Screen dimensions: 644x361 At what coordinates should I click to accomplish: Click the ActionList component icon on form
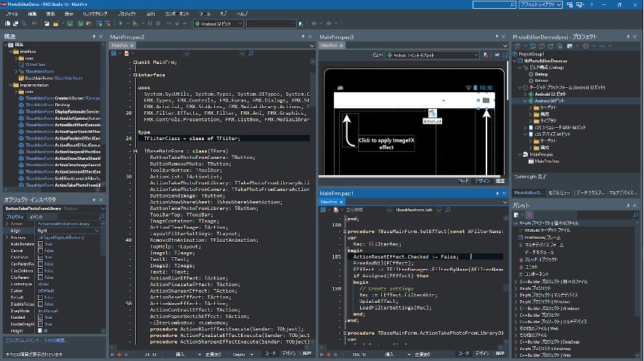[431, 113]
